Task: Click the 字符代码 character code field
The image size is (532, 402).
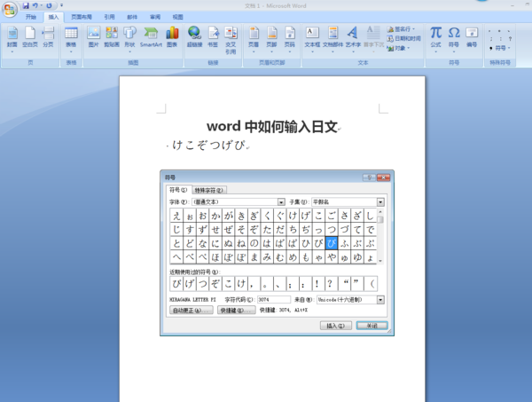Action: coord(273,300)
